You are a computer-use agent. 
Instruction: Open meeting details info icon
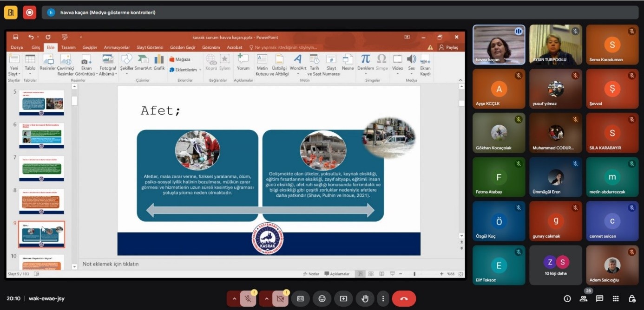click(x=567, y=298)
